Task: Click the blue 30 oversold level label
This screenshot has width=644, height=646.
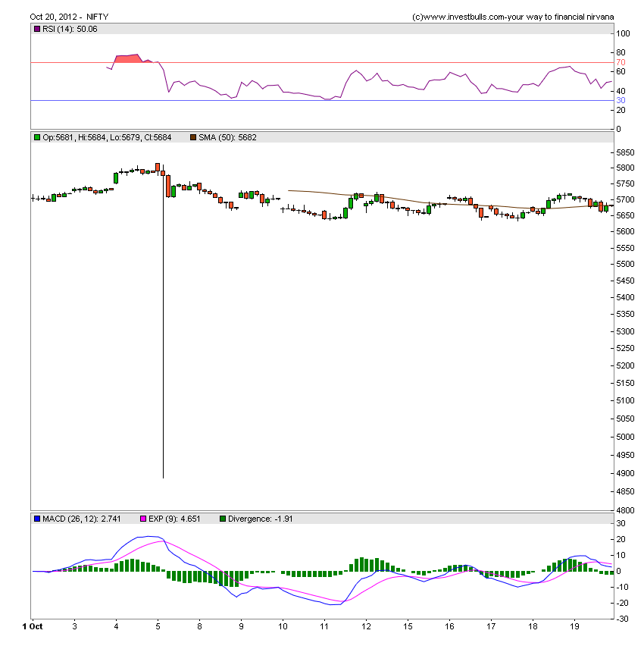Action: click(x=621, y=101)
